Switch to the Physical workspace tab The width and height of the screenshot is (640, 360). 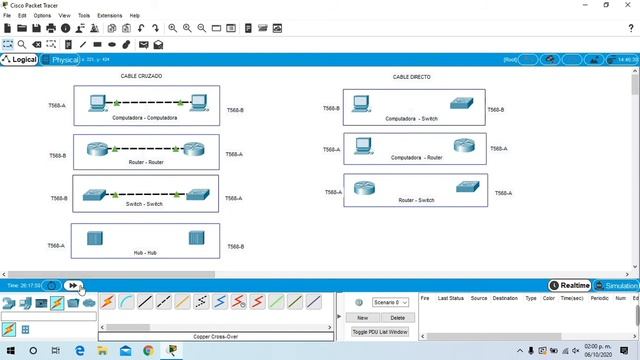click(x=60, y=60)
